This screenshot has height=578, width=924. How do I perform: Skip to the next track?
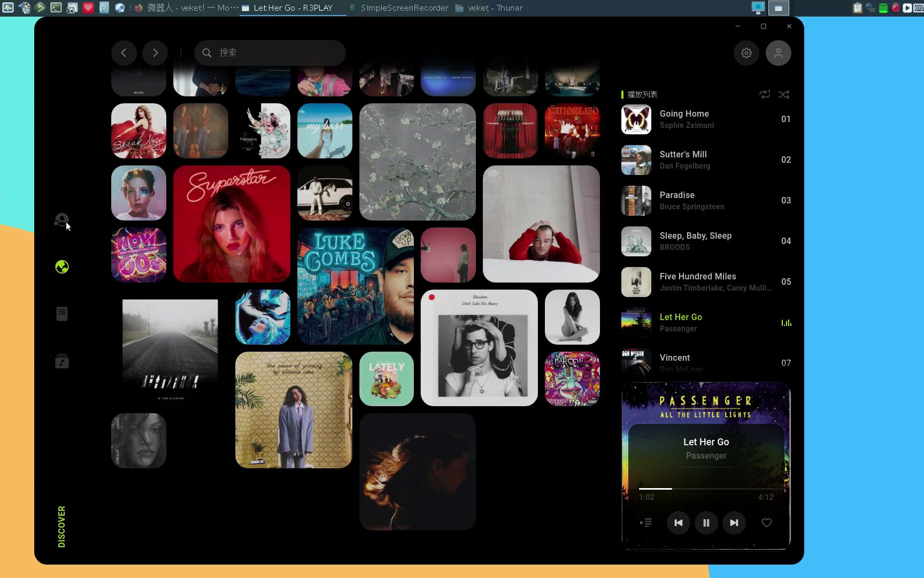[734, 523]
